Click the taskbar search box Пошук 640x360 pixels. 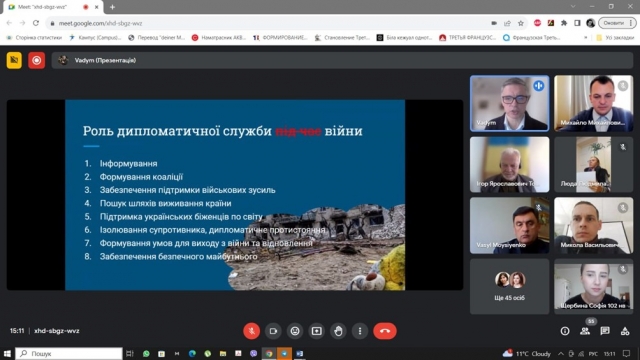coord(69,353)
